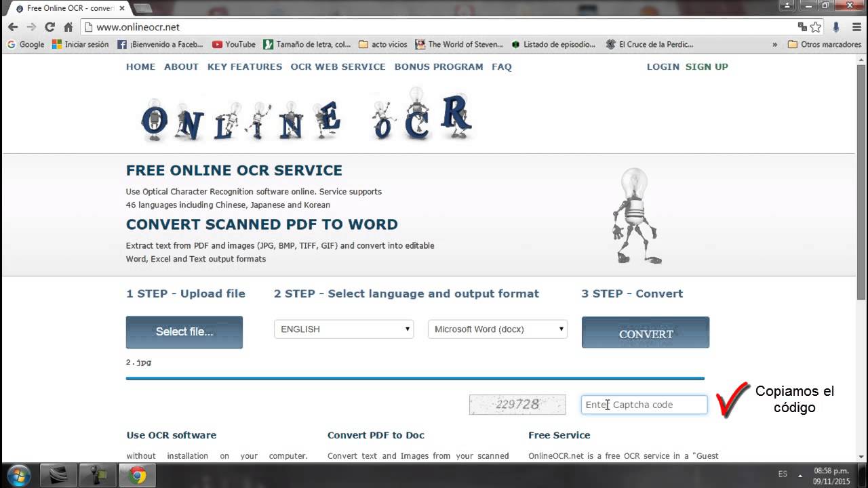This screenshot has width=868, height=488.
Task: Click the address bar with www.onlineocr.net
Action: [434, 27]
